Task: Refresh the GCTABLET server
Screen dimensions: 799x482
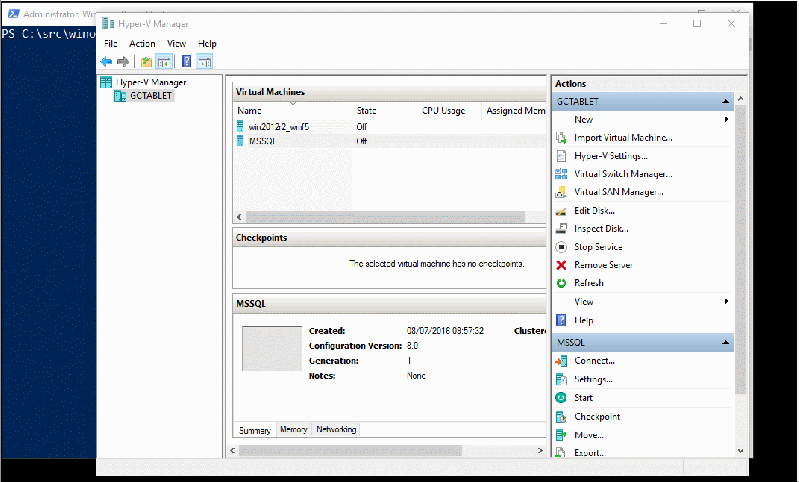Action: coord(589,283)
